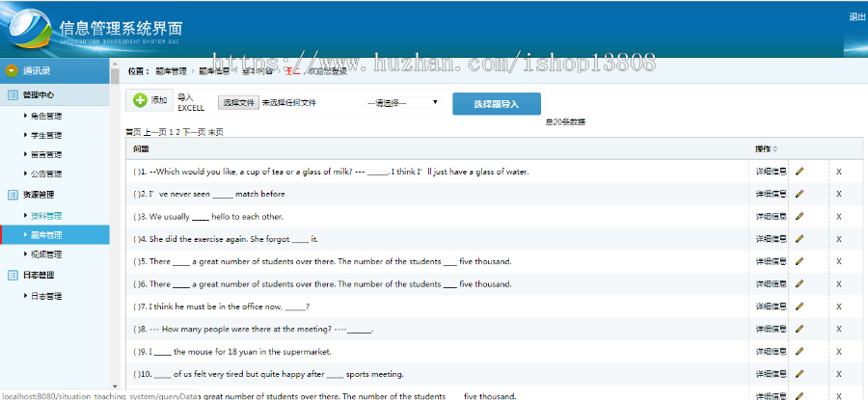Delete question 2 using its X icon
868x400 pixels.
(x=839, y=194)
